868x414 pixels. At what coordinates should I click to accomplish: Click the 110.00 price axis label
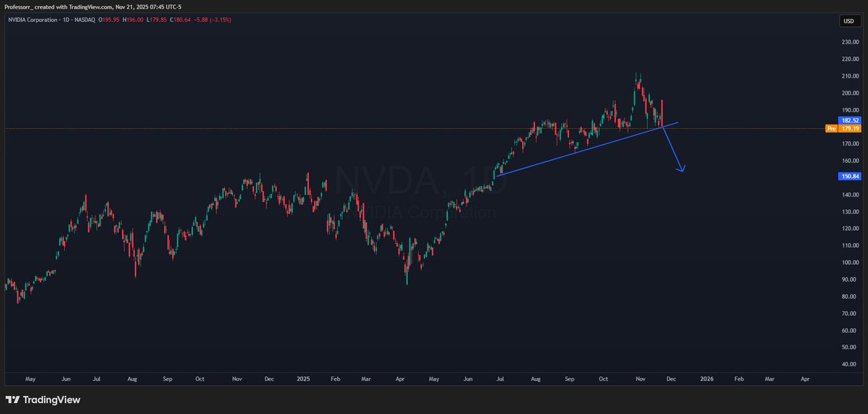pos(849,245)
